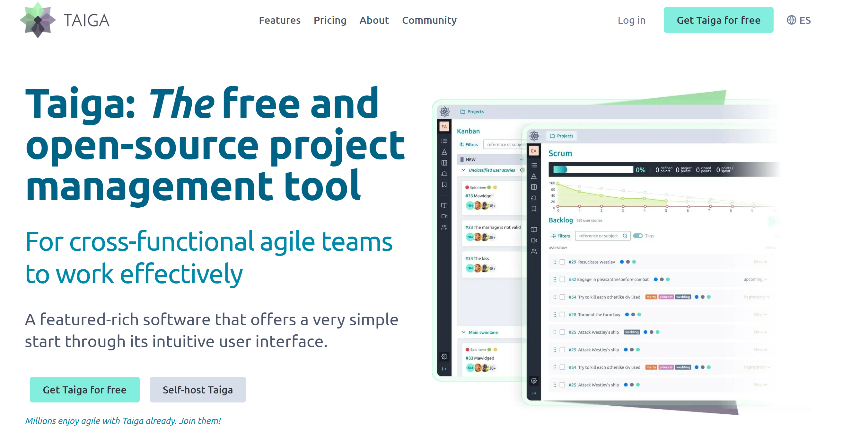This screenshot has width=868, height=442.
Task: Open the New status dropdown for story #29
Action: [x=760, y=262]
